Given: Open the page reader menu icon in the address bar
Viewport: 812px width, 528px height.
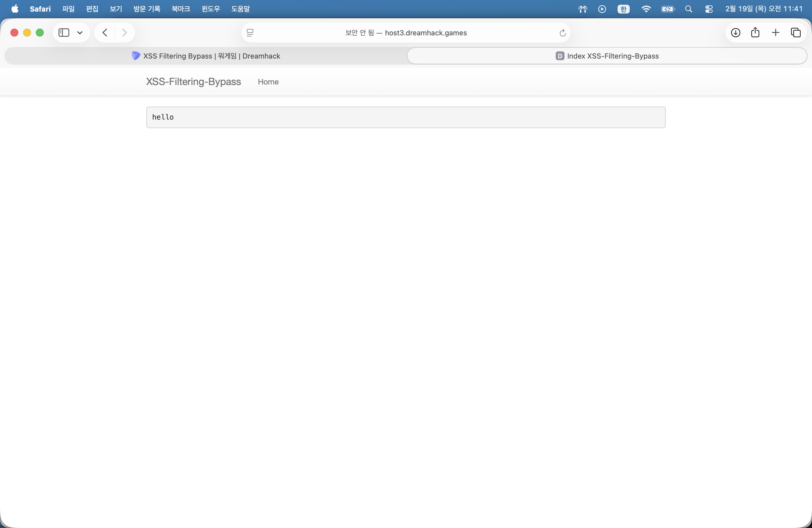Looking at the screenshot, I should (250, 33).
